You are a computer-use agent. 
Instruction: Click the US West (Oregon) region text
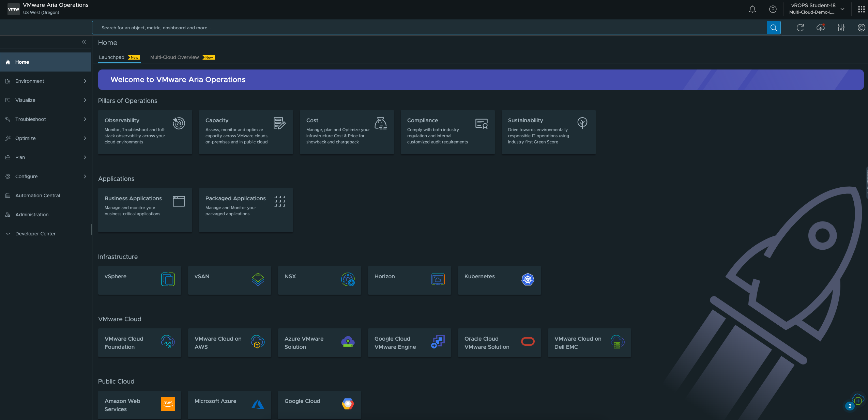coord(41,13)
